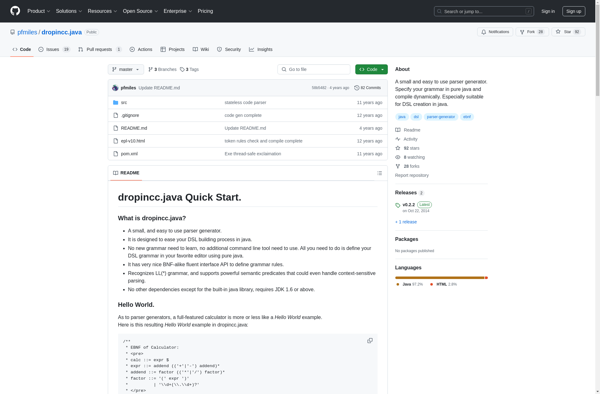Open the Product menu
Screen dimensions: 600x394
(x=38, y=11)
